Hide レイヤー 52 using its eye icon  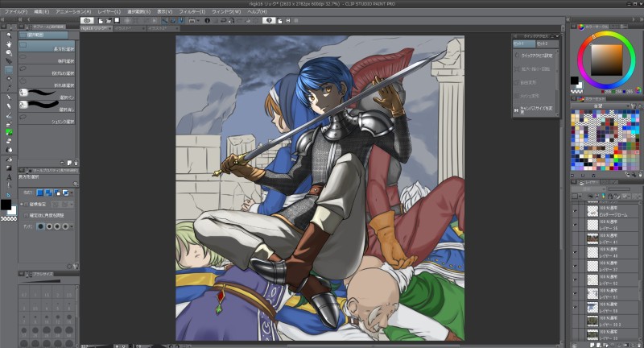coord(575,280)
